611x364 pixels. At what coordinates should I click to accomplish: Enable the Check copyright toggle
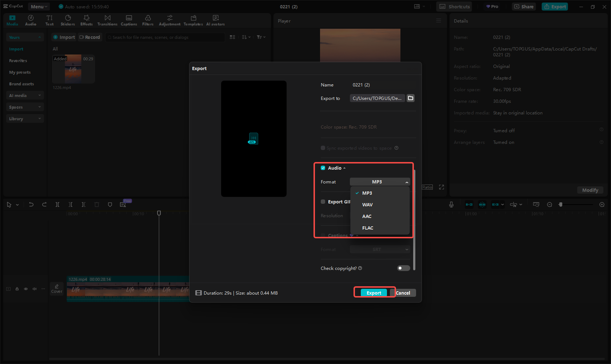[x=403, y=268]
